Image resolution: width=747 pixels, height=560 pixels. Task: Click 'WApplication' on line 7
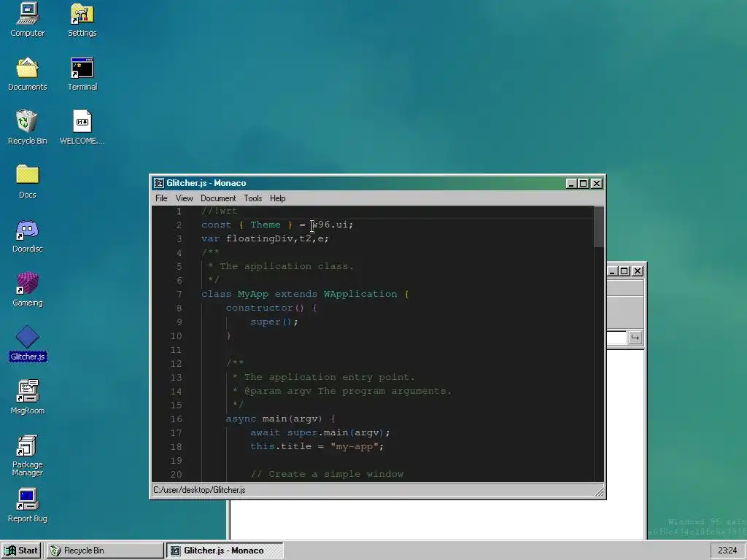point(360,295)
